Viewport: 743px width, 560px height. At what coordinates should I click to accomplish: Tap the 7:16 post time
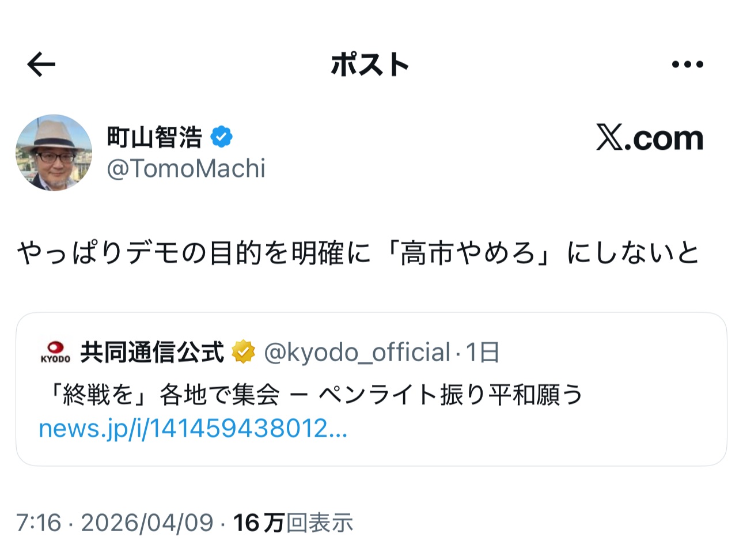tap(38, 523)
